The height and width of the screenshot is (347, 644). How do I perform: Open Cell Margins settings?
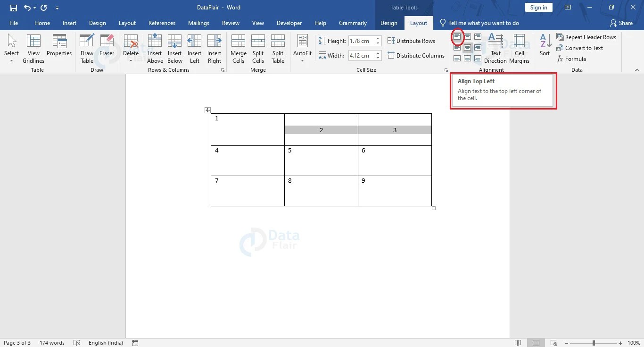(519, 47)
